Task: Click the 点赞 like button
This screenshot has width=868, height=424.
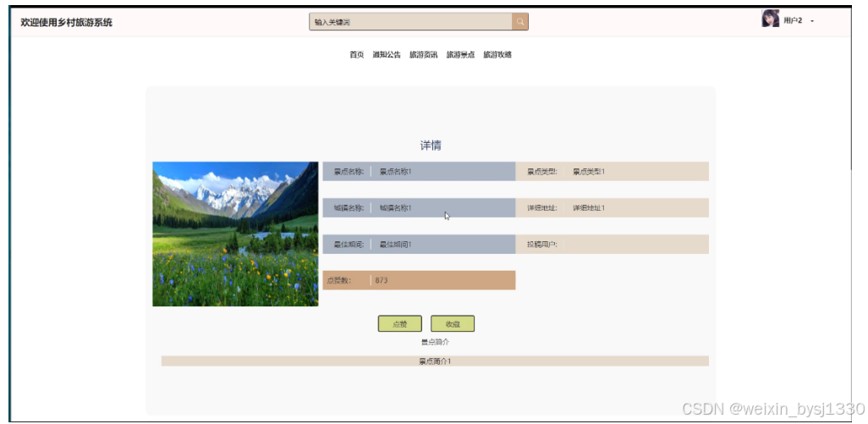Action: click(x=399, y=324)
